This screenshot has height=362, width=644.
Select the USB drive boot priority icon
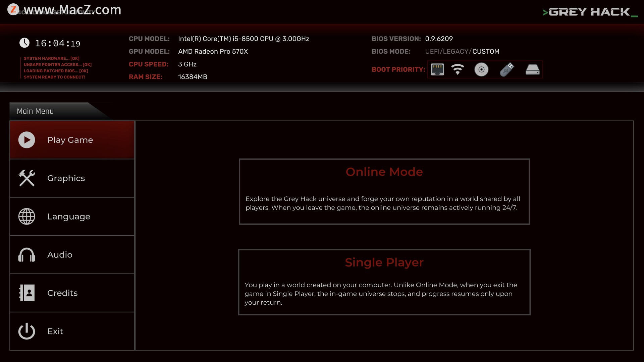tap(506, 69)
